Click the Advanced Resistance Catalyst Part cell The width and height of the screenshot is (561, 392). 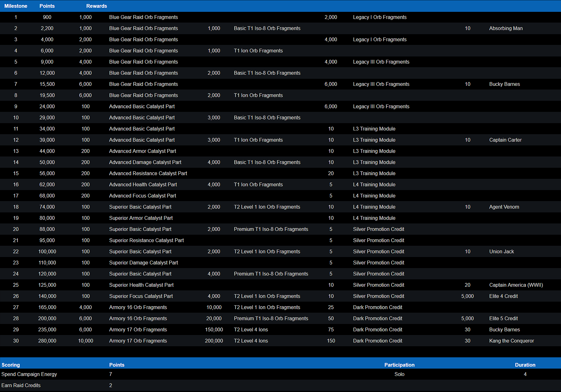tap(148, 173)
